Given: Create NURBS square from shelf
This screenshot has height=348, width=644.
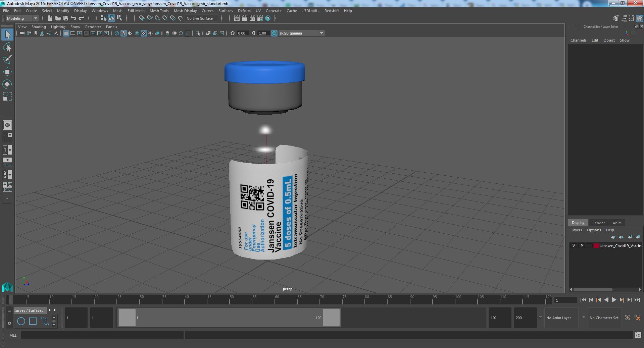Looking at the screenshot, I should 33,321.
